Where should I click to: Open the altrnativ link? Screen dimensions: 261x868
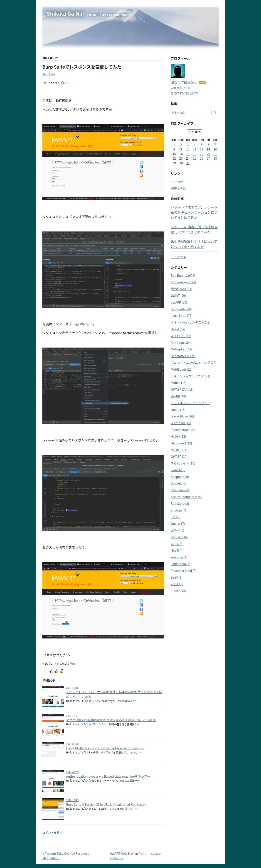[x=177, y=182]
